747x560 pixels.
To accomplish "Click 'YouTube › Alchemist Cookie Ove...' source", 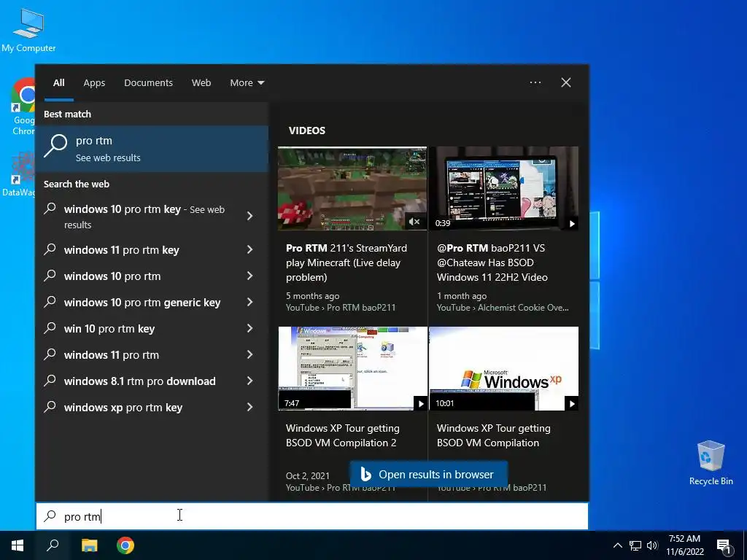I will click(503, 308).
